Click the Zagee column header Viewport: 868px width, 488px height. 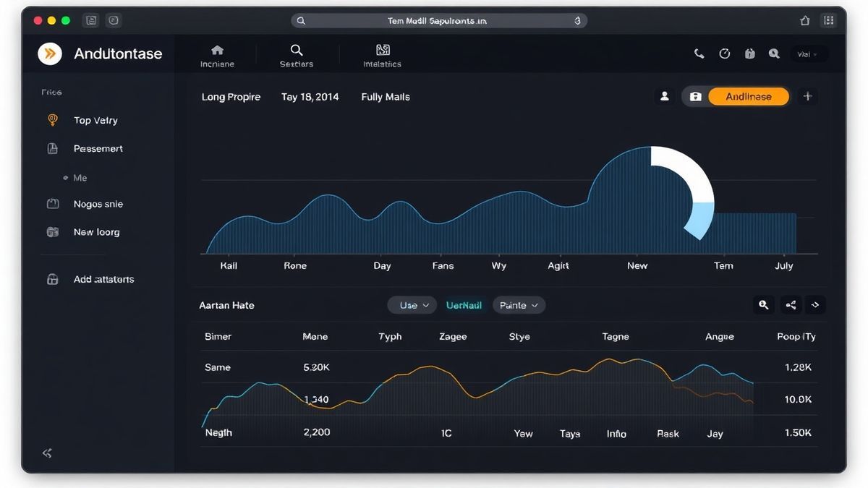point(454,337)
